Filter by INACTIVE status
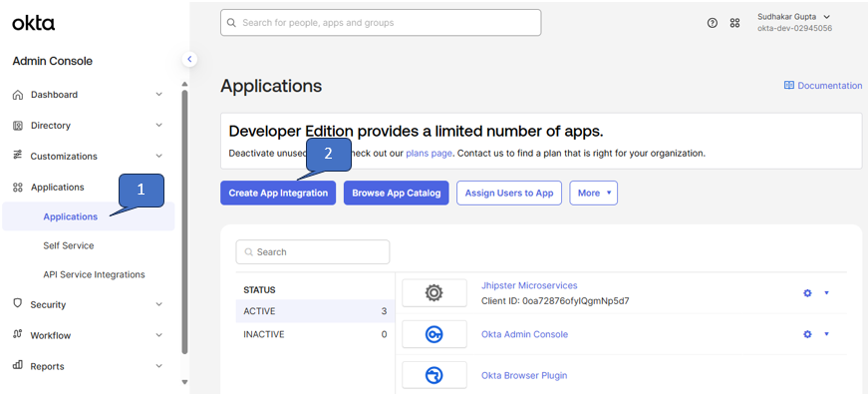Screen dimensions: 868x405 click(315, 334)
